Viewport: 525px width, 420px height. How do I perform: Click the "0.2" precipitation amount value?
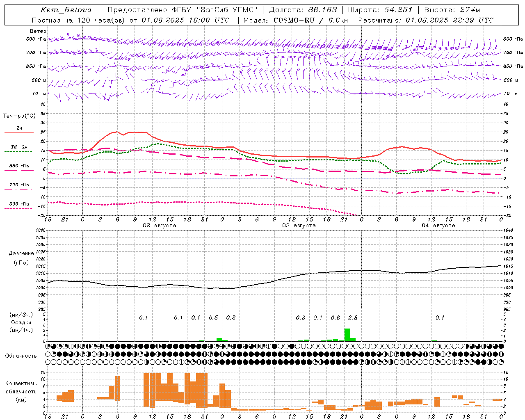point(231,317)
